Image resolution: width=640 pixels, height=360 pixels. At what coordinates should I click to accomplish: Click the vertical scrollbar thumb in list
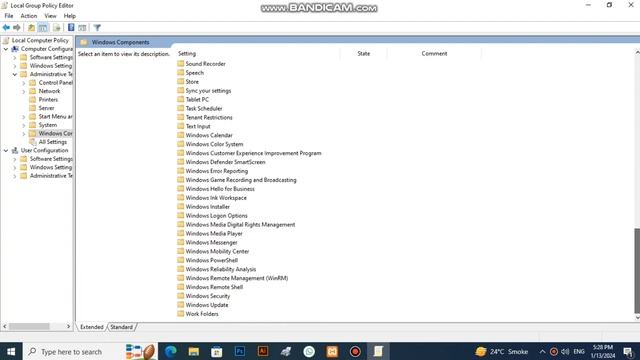point(637,271)
